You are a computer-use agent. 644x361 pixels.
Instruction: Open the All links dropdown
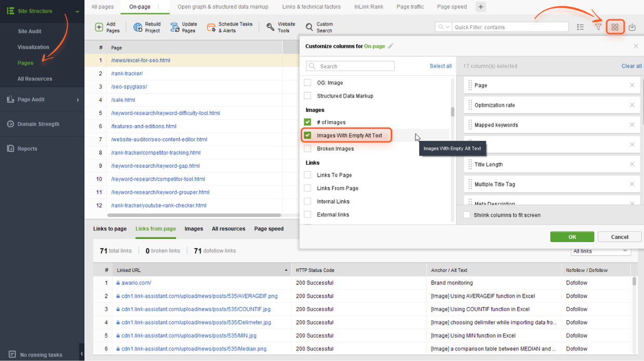tap(600, 250)
